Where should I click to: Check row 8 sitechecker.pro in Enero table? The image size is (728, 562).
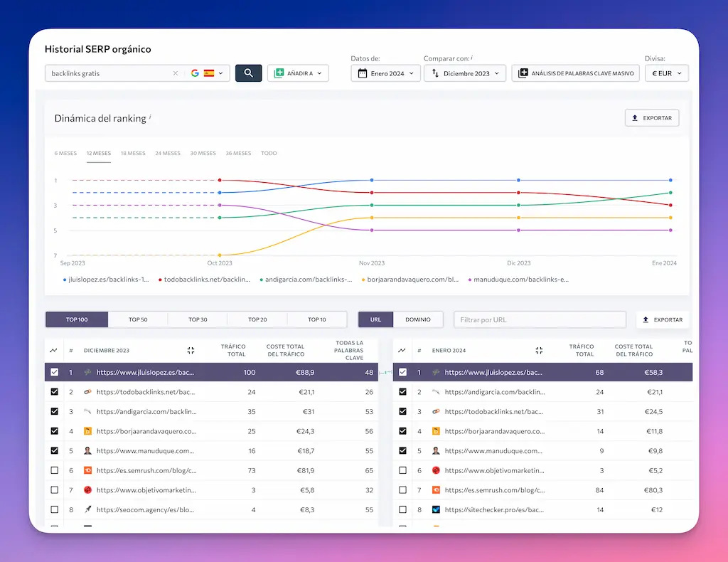coord(403,509)
